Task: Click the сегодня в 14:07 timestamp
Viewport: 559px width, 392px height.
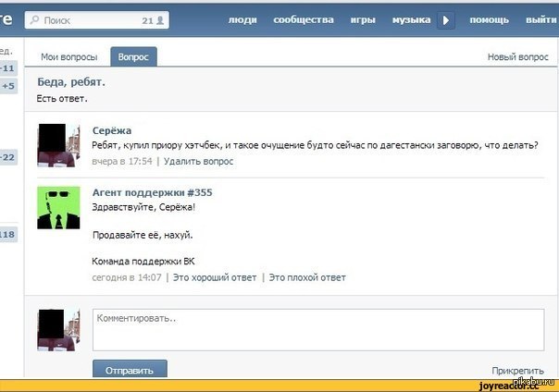Action: click(x=127, y=277)
